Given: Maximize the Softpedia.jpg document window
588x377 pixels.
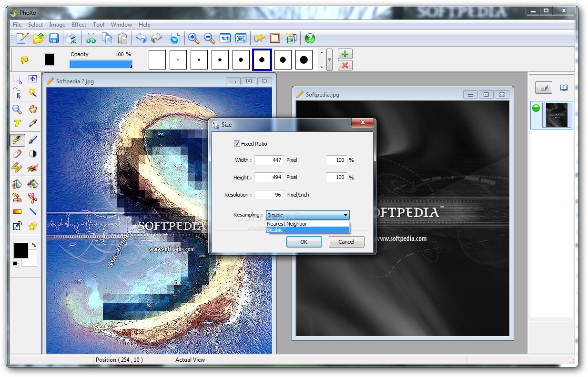Looking at the screenshot, I should click(486, 95).
